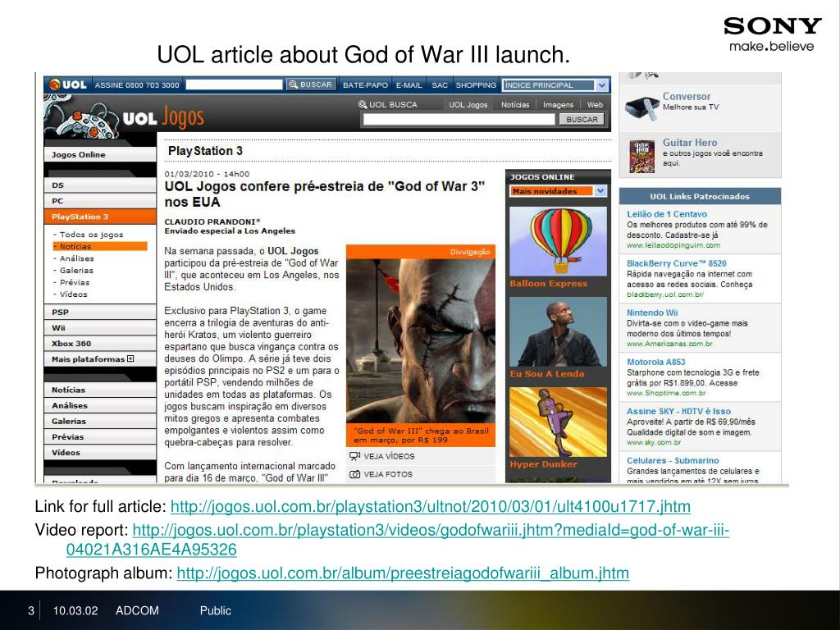Expand Mais plataformas plus icon
Image resolution: width=840 pixels, height=630 pixels.
[130, 359]
